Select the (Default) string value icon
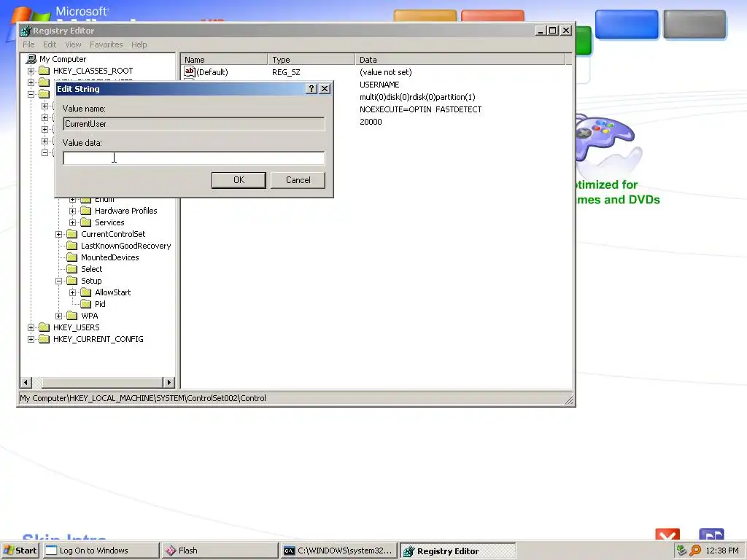Image resolution: width=747 pixels, height=560 pixels. 190,72
